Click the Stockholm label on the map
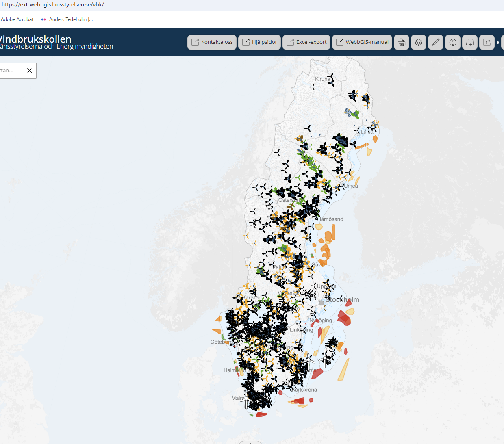Screen dimensions: 504x444 tap(343, 300)
